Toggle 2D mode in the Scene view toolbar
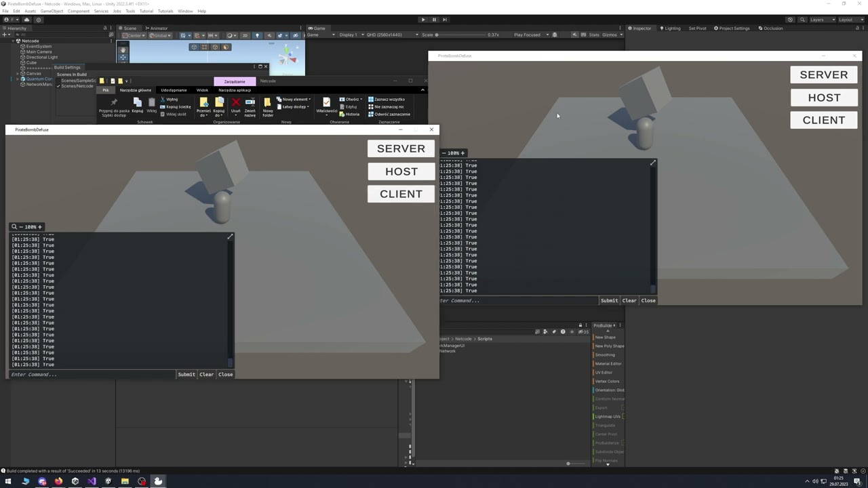 tap(244, 35)
